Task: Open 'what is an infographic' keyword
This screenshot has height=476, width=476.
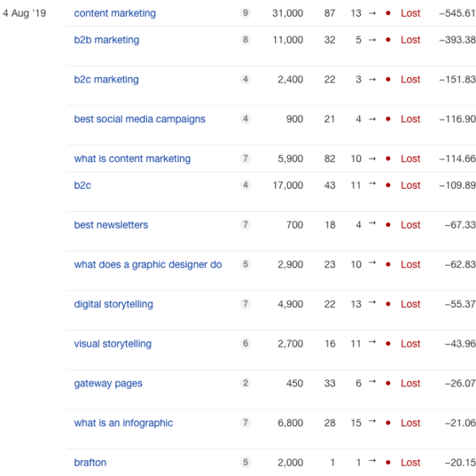Action: (123, 423)
